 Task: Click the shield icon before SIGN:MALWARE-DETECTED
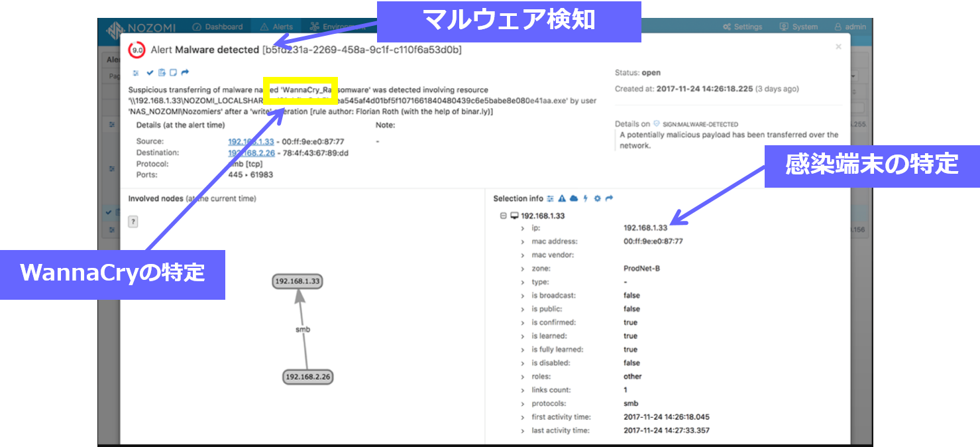pos(657,124)
